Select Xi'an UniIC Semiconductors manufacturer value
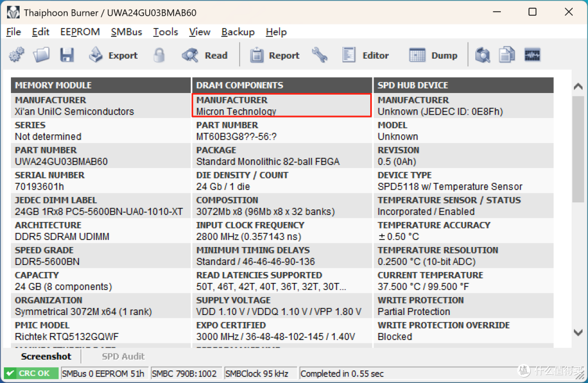 pos(74,112)
